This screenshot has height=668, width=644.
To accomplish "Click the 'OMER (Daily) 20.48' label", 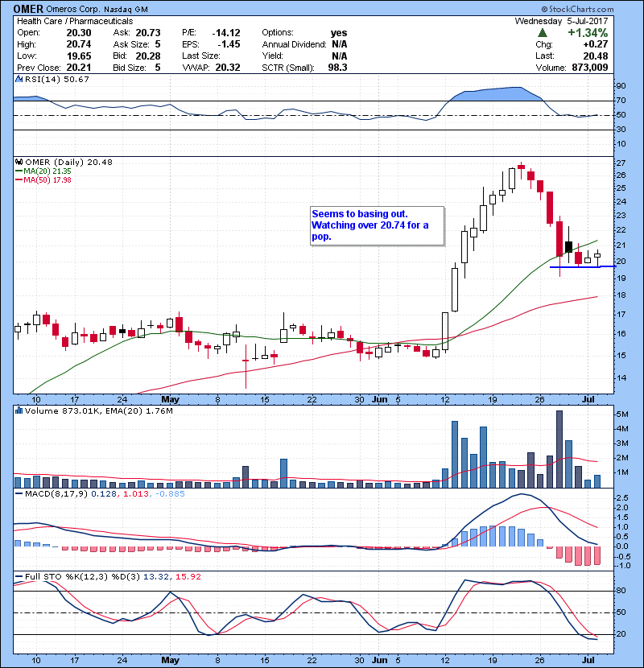I will [68, 162].
